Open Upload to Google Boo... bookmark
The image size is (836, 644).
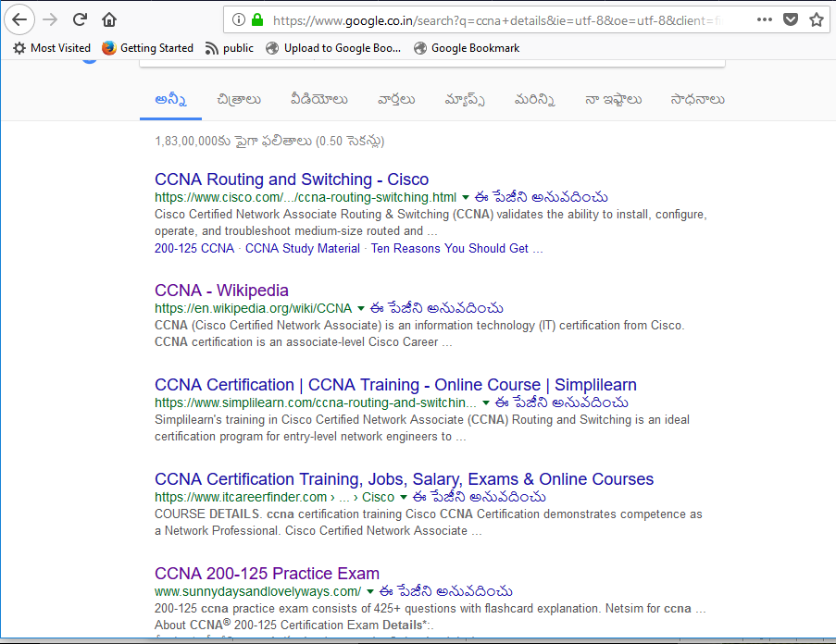pyautogui.click(x=333, y=48)
